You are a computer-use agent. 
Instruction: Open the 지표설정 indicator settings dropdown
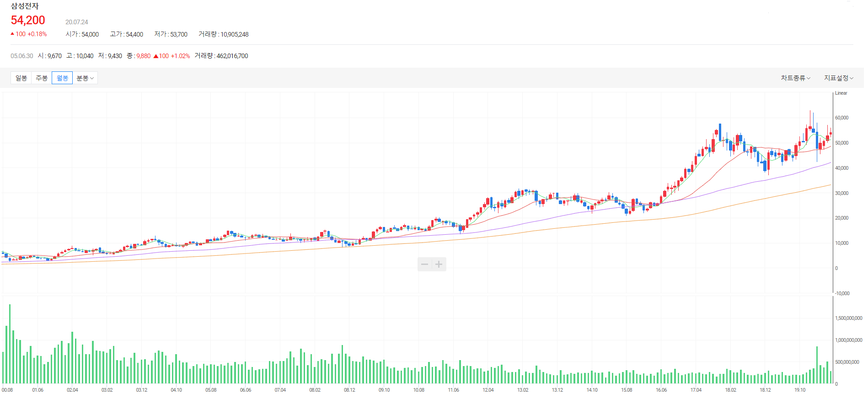coord(839,78)
